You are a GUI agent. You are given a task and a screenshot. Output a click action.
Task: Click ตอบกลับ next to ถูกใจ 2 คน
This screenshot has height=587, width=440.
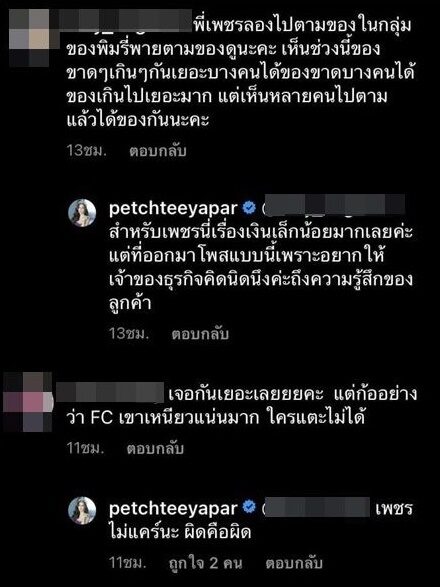tap(294, 563)
